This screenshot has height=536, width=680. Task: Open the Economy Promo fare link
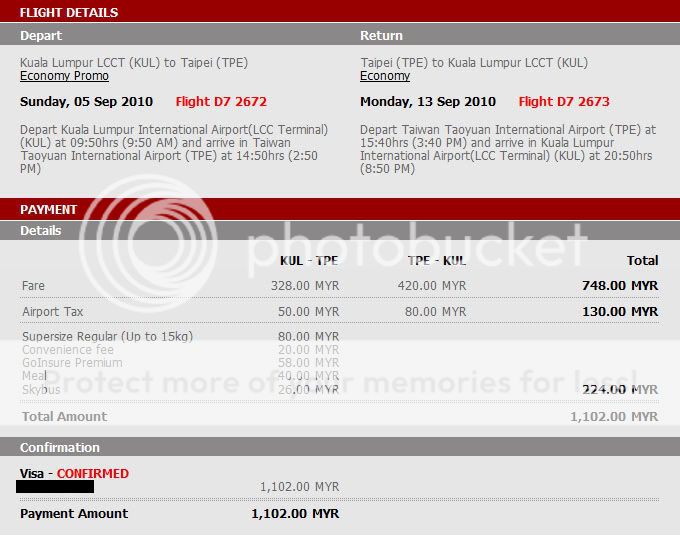[x=64, y=76]
